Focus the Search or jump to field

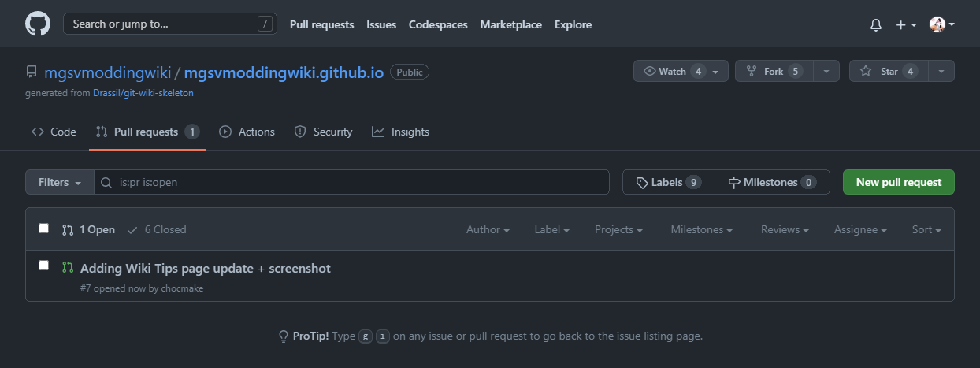(x=169, y=24)
